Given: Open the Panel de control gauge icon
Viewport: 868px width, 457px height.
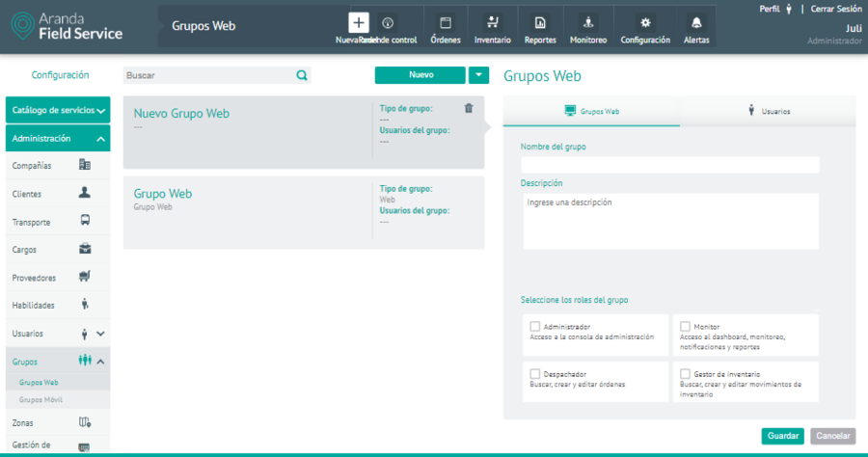Looking at the screenshot, I should (388, 23).
